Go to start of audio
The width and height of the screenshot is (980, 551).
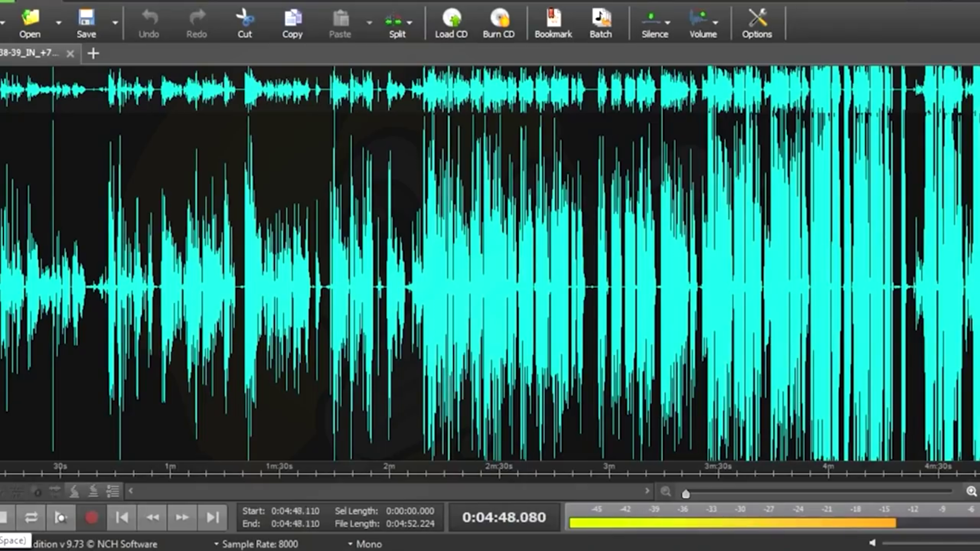[122, 517]
